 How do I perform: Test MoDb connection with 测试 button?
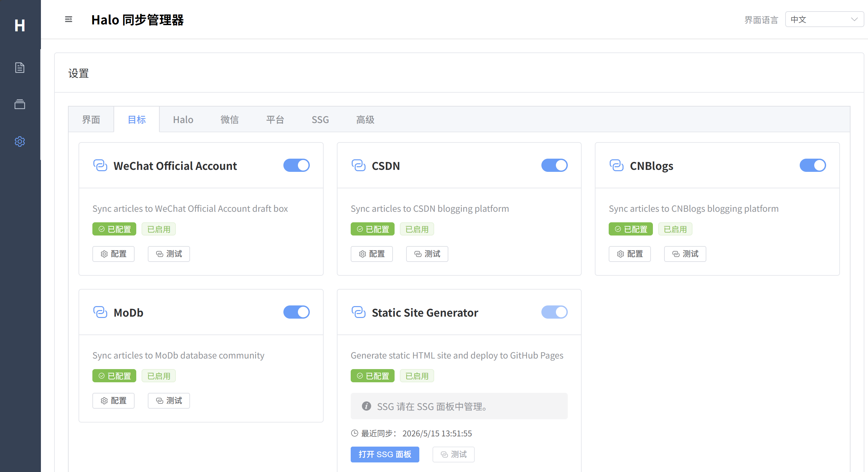click(x=169, y=401)
